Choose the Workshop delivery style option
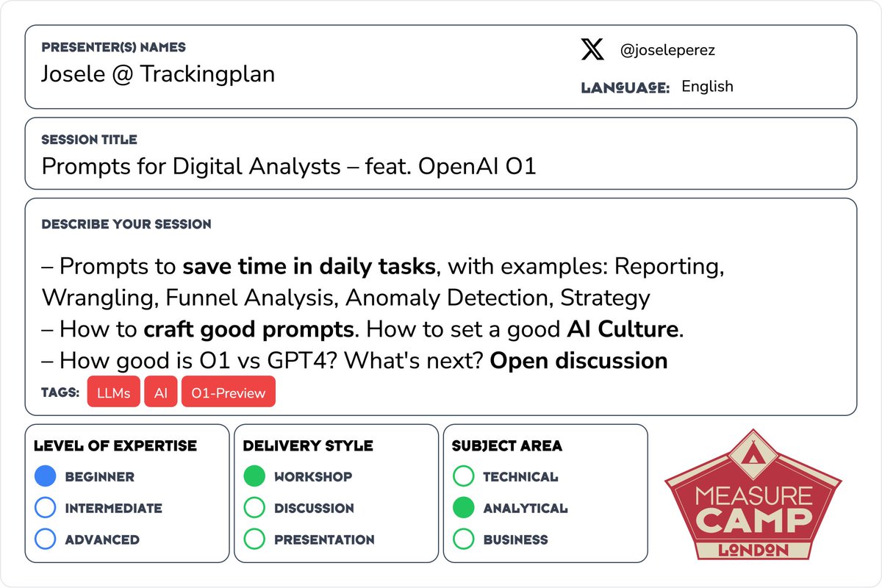 (x=254, y=477)
